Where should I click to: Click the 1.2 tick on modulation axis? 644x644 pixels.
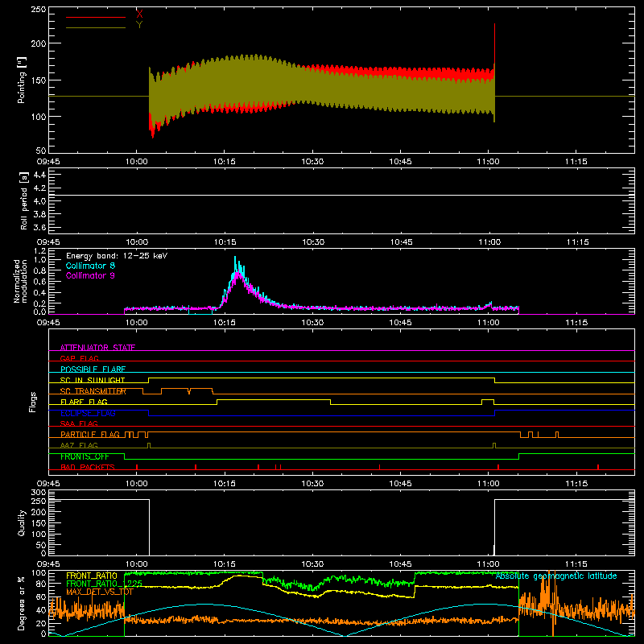(39, 250)
